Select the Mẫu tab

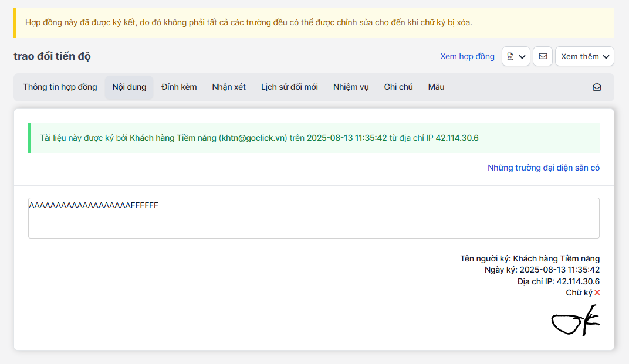tap(436, 87)
